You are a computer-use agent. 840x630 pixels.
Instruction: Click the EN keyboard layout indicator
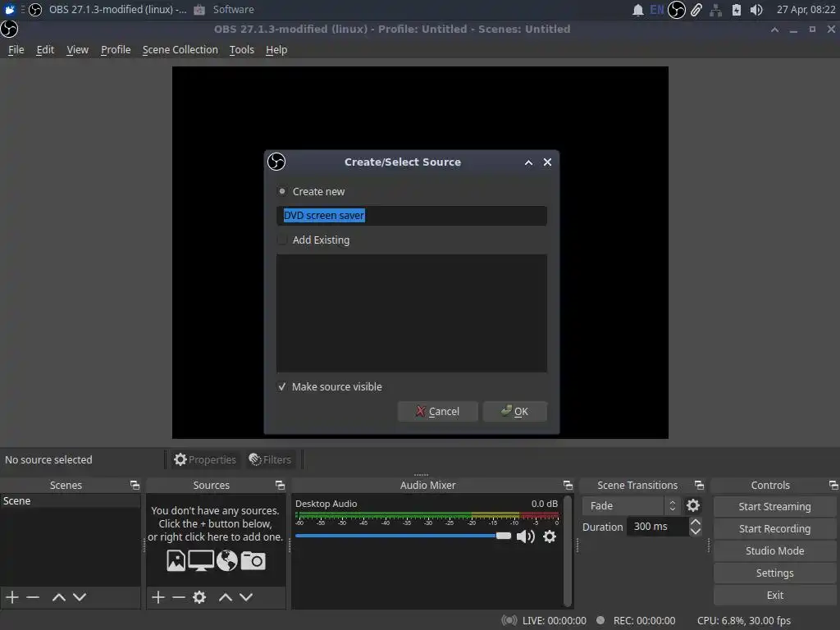click(x=657, y=10)
